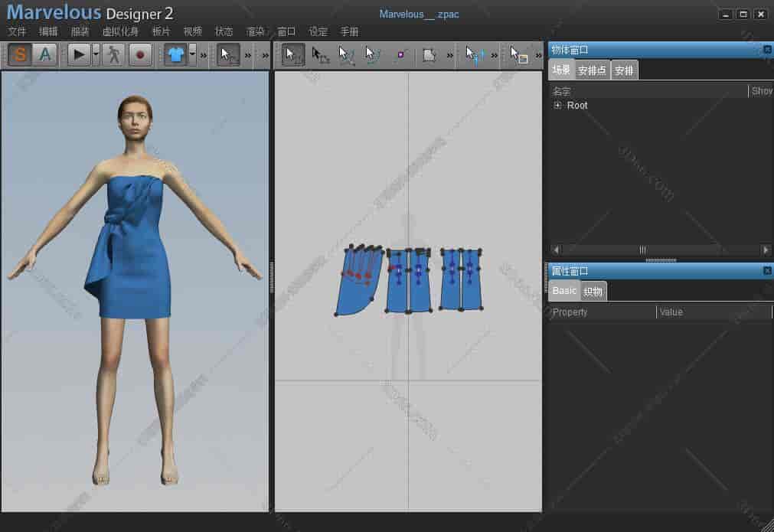Click the blue T-shirt garment icon
This screenshot has height=532, width=774.
175,55
